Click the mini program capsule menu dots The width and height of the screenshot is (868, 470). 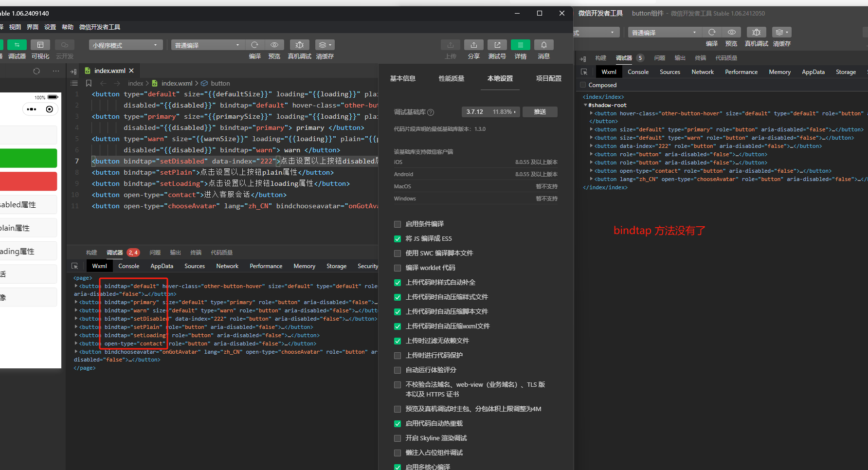[32, 109]
